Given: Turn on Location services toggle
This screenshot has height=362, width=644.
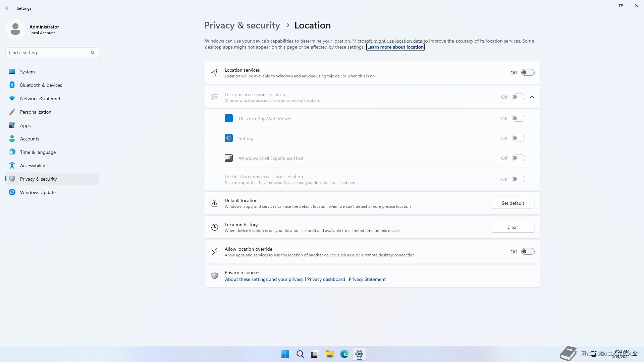Looking at the screenshot, I should click(528, 73).
